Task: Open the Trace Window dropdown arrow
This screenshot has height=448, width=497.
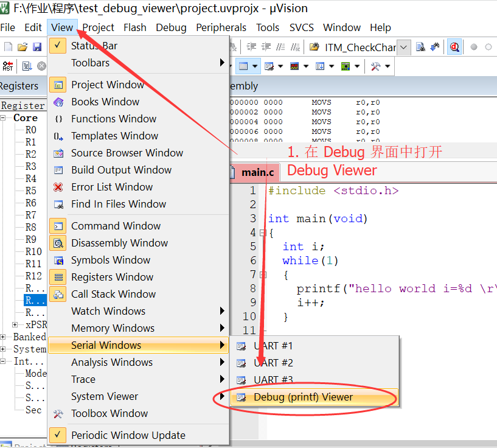Action: pos(332,66)
